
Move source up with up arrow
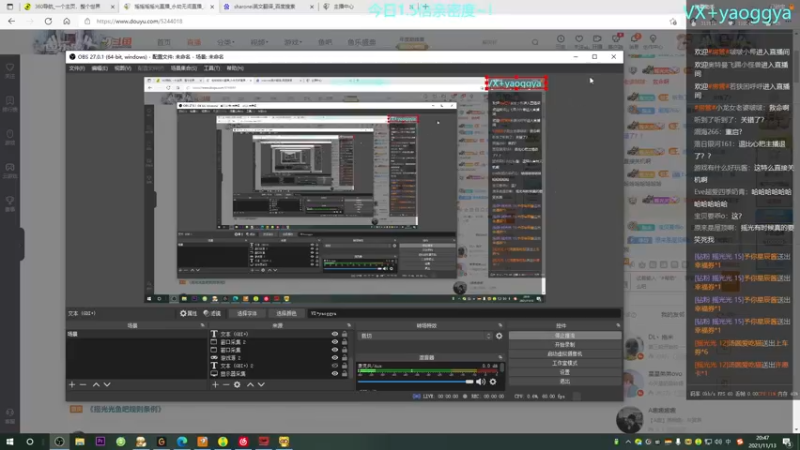click(250, 385)
